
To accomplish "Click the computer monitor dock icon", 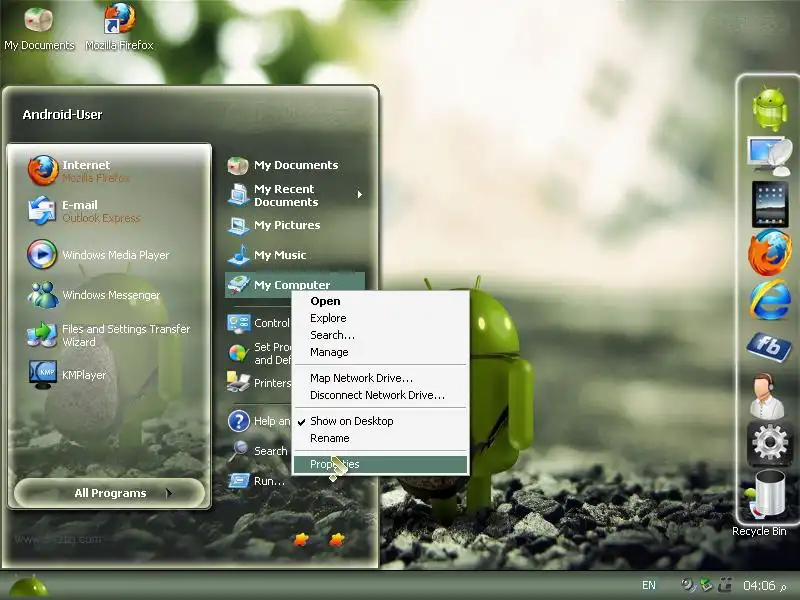I will (770, 156).
